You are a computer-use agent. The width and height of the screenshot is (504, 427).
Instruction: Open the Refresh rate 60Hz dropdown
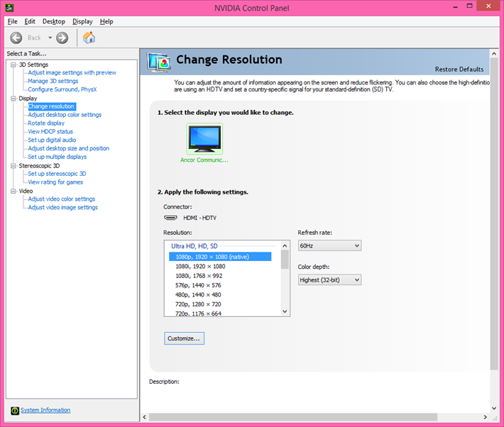(x=329, y=246)
